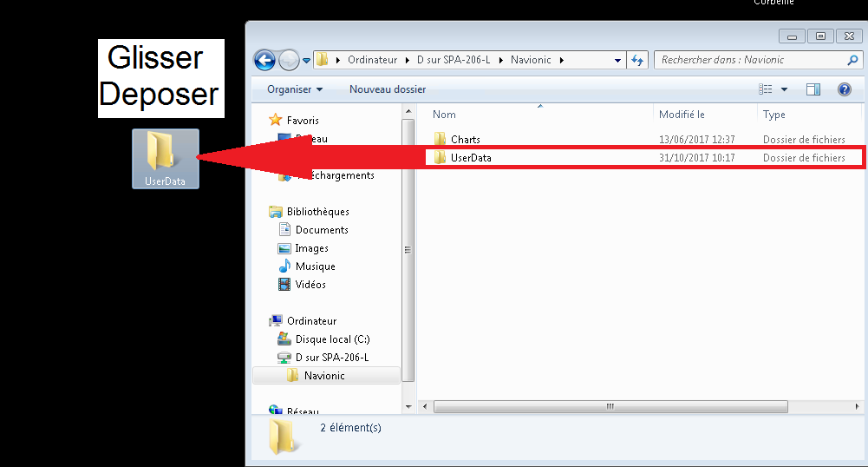The width and height of the screenshot is (868, 467).
Task: Click D sur SPA-206-L breadcrumb segment
Action: tap(454, 60)
